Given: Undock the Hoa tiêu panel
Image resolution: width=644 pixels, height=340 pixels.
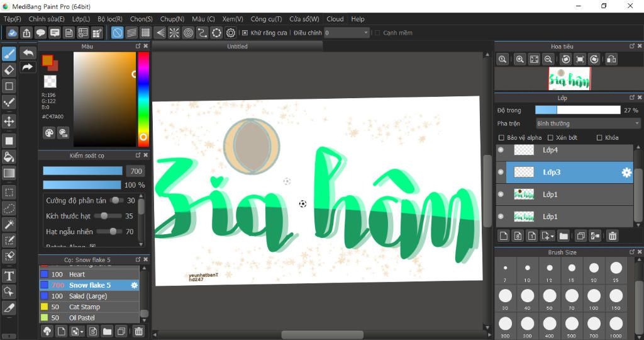Looking at the screenshot, I should click(632, 46).
